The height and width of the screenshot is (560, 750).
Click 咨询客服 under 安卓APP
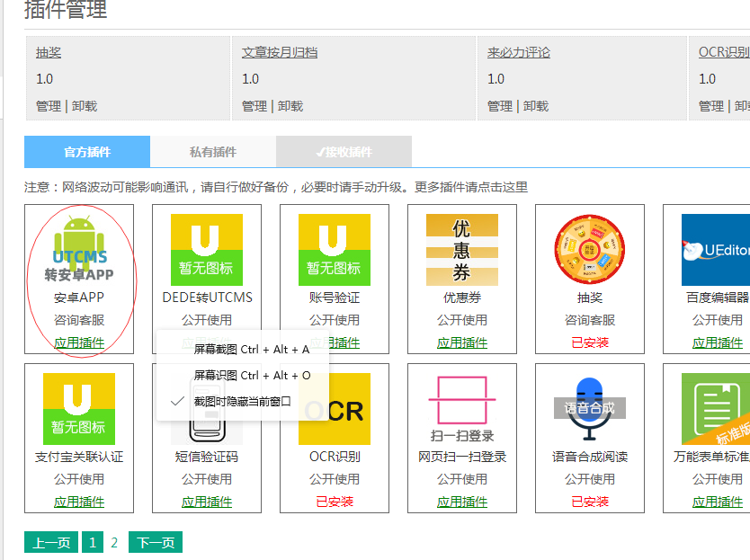tap(79, 320)
